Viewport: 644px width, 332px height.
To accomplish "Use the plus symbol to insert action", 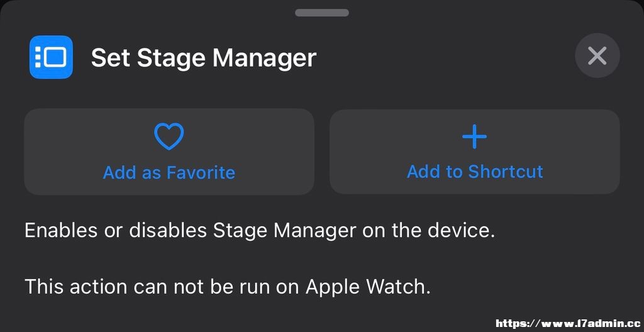I will click(474, 136).
